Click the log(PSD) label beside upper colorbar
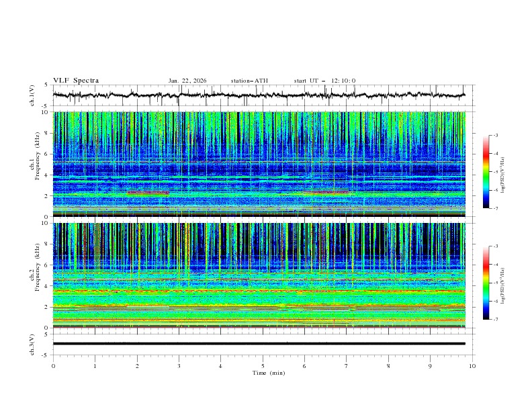The height and width of the screenshot is (411, 532). tap(502, 172)
